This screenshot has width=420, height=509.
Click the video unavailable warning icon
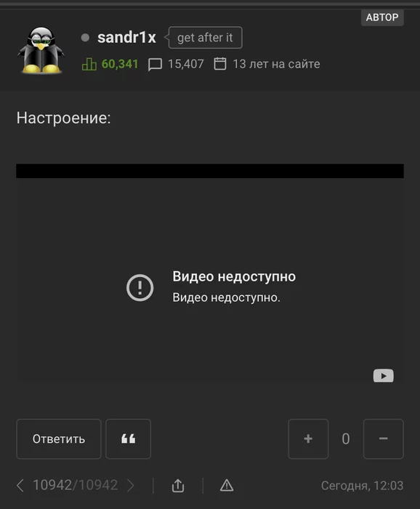point(140,288)
